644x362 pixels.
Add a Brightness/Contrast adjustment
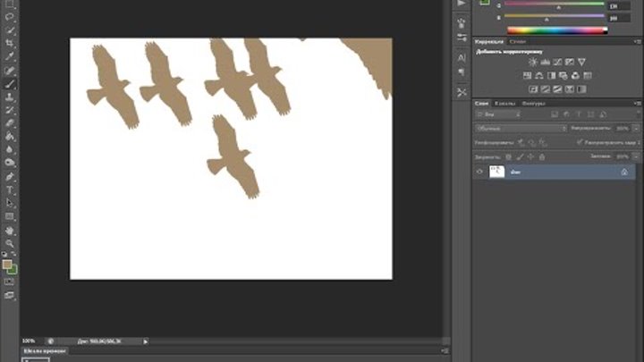[533, 62]
